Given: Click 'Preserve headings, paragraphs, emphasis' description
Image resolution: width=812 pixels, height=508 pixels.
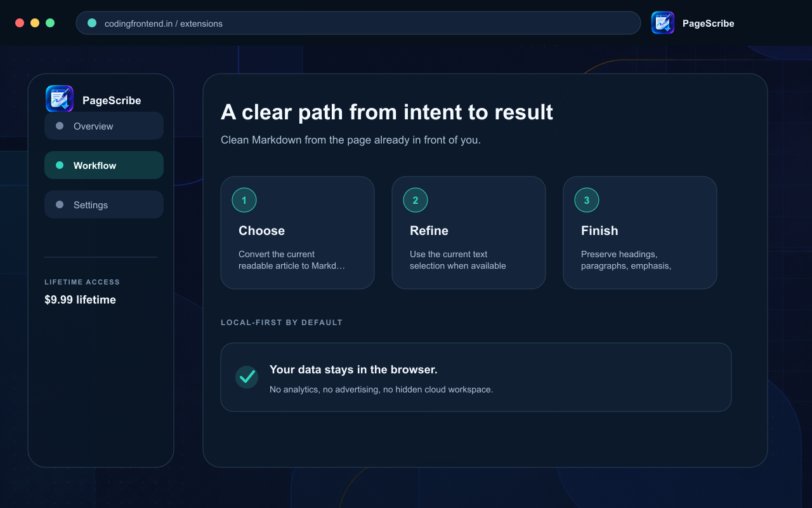Looking at the screenshot, I should [626, 260].
